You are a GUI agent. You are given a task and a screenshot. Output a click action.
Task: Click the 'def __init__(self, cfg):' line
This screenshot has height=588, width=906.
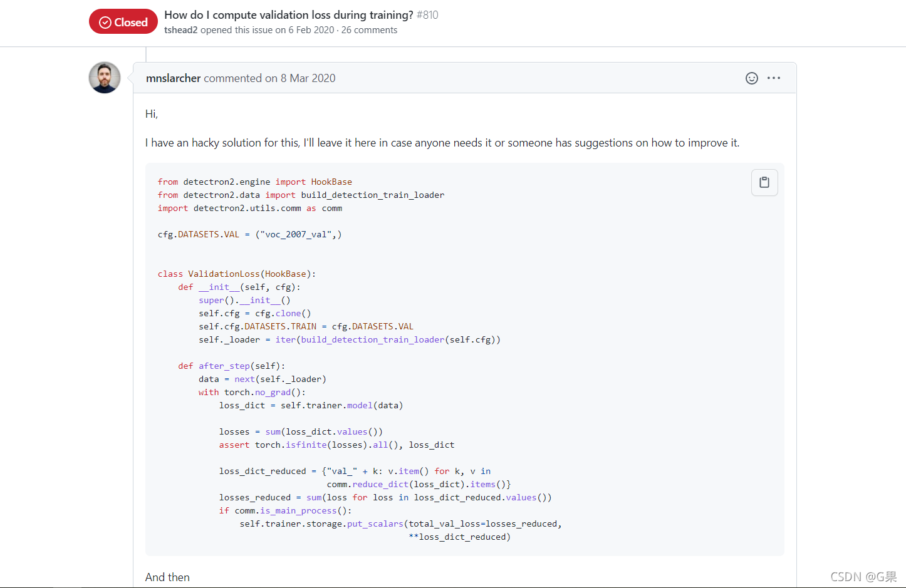pyautogui.click(x=239, y=287)
